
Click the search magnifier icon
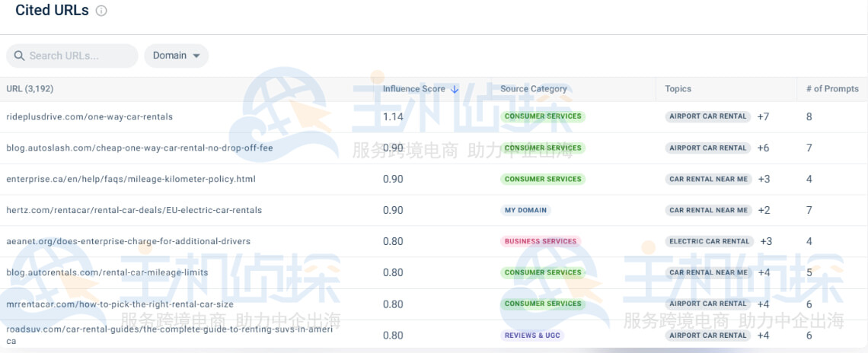(x=19, y=56)
